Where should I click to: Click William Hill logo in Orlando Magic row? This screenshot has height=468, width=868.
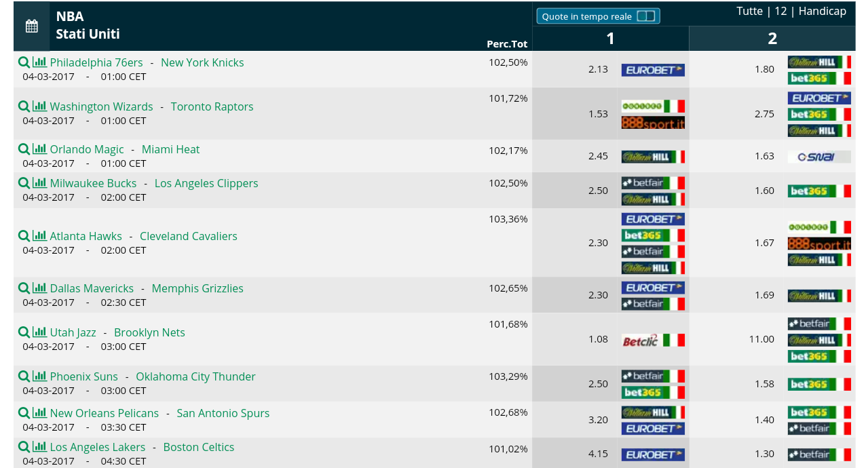[653, 157]
